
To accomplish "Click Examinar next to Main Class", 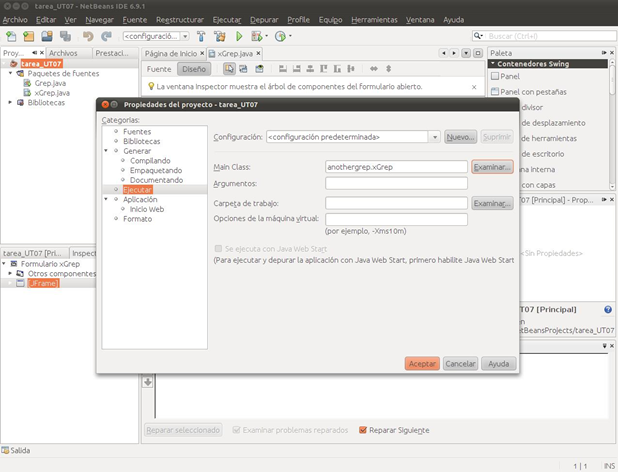I will click(492, 167).
